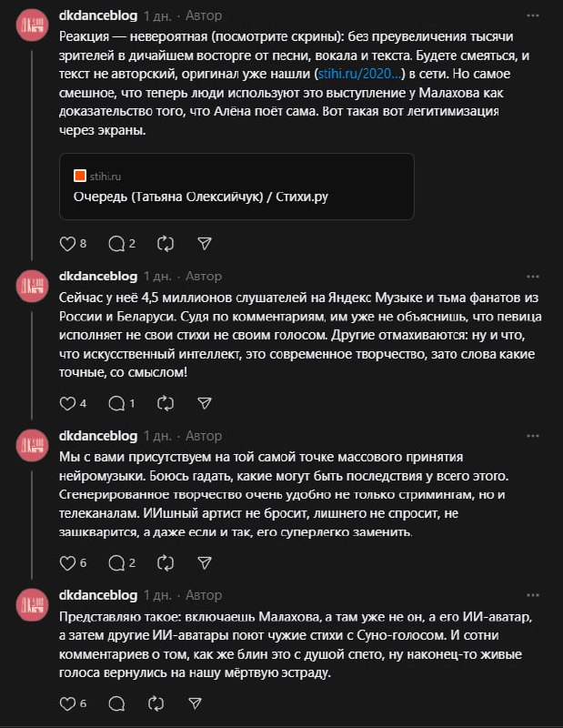The height and width of the screenshot is (728, 563).
Task: Like the post with 8 likes
Action: click(66, 243)
